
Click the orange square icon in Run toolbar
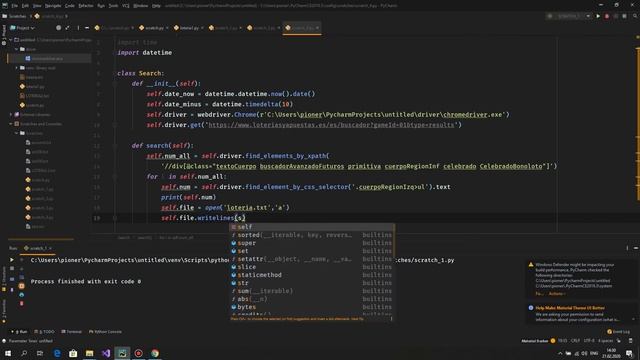[x=22, y=286]
